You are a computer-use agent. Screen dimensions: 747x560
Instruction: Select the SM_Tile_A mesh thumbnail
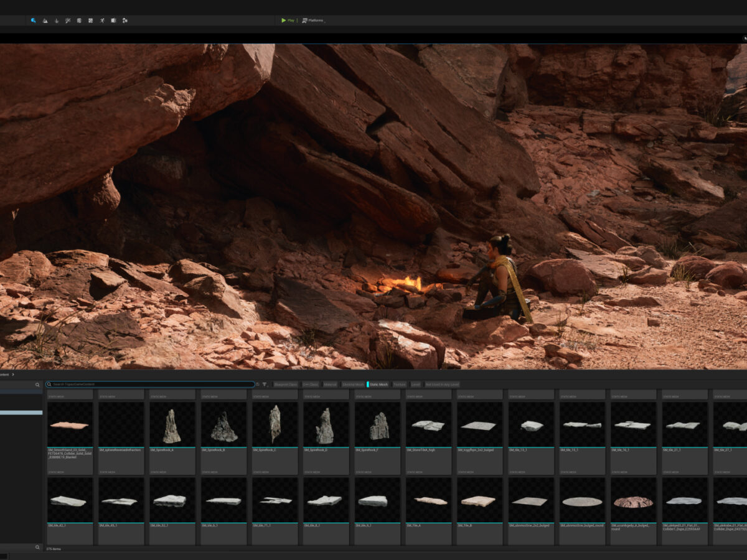(x=428, y=500)
